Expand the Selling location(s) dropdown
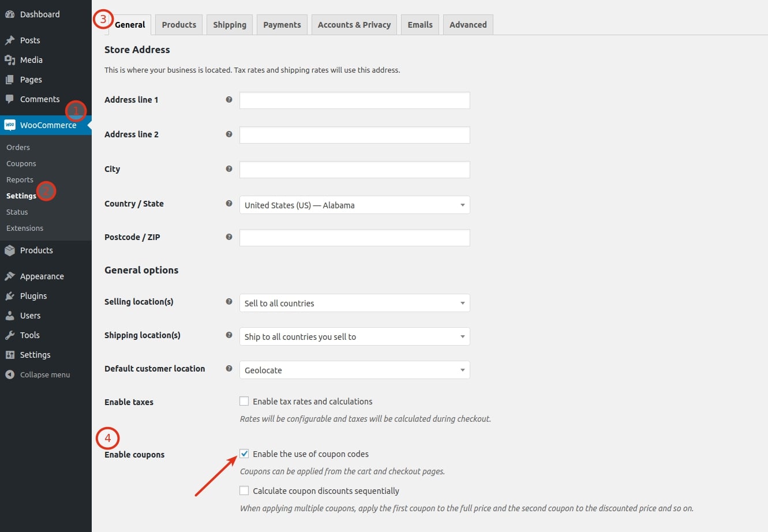This screenshot has width=768, height=532. tap(354, 304)
